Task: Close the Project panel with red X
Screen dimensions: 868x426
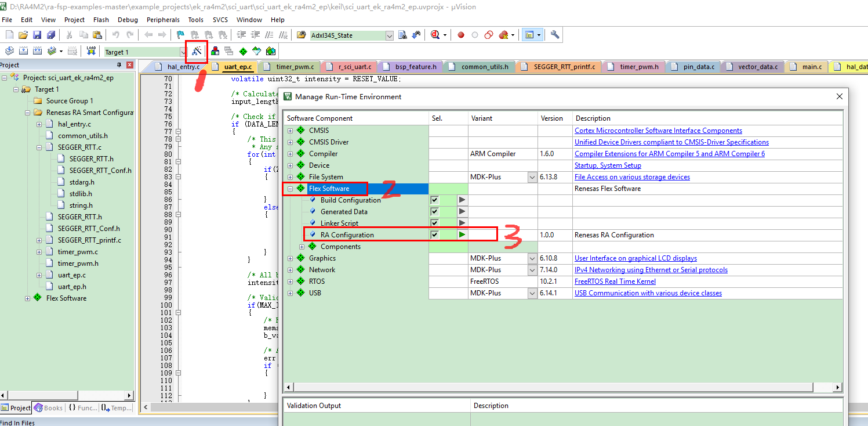Action: tap(129, 65)
